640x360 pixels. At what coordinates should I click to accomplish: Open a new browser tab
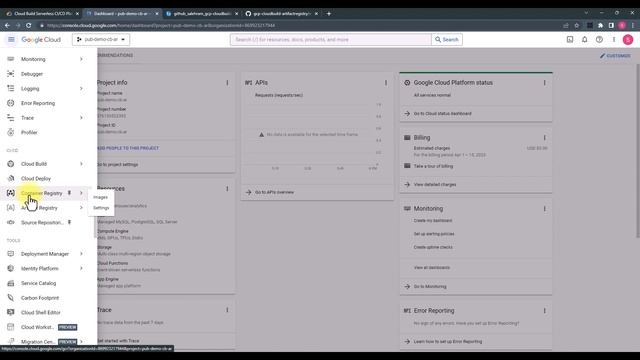(x=329, y=13)
